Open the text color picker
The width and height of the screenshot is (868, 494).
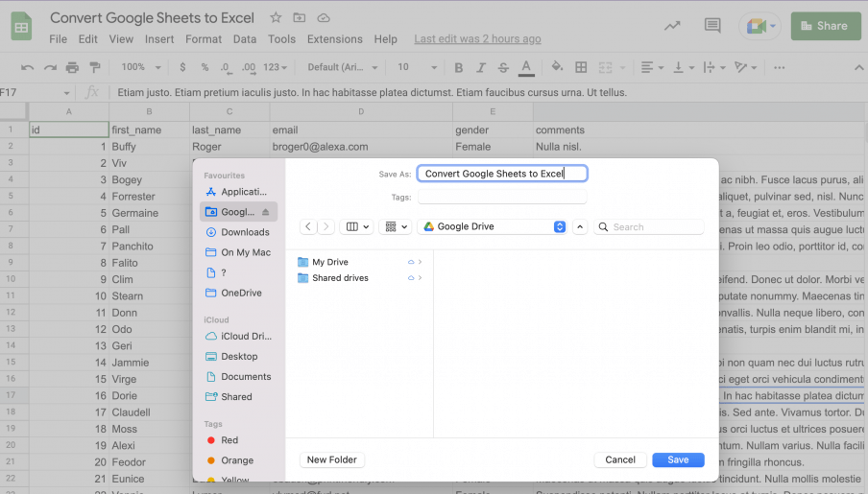tap(526, 67)
